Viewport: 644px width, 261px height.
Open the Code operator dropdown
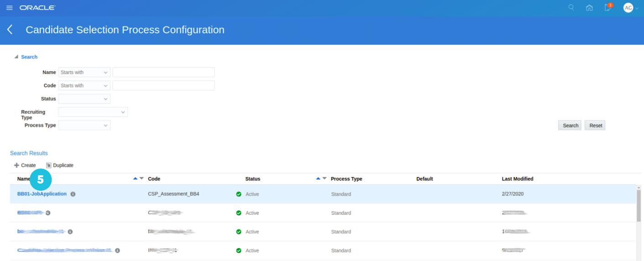tap(84, 86)
